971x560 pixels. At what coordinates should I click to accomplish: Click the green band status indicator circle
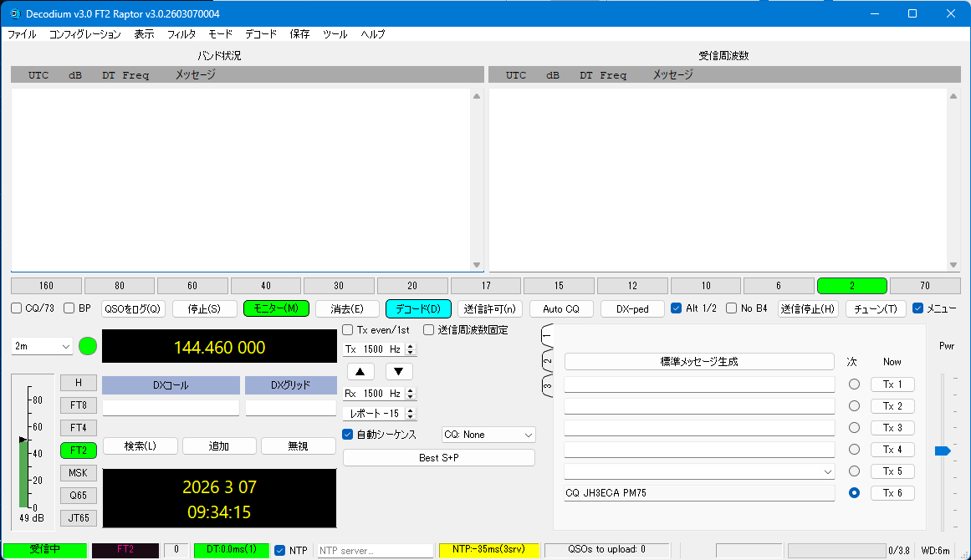[88, 346]
